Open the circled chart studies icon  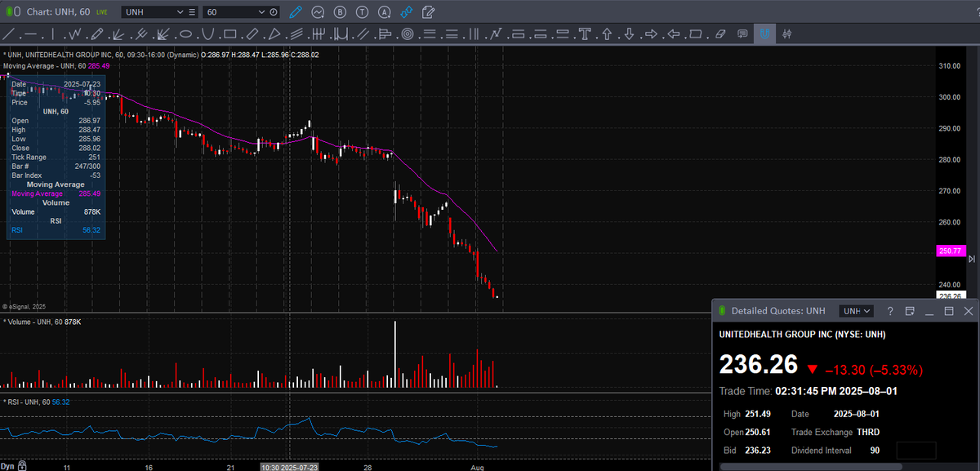(x=318, y=12)
